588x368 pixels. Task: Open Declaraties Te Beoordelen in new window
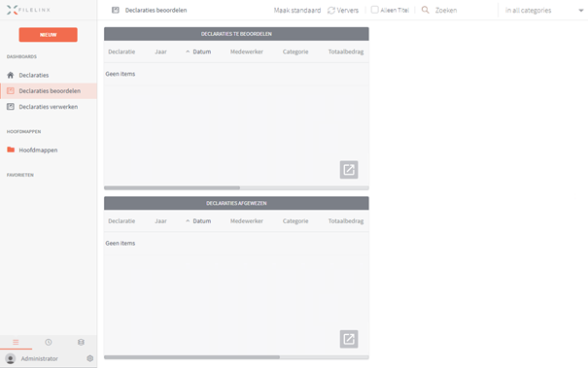coord(349,170)
